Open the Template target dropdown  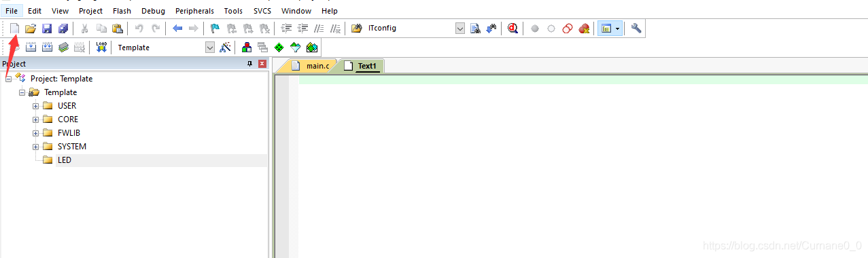point(210,48)
